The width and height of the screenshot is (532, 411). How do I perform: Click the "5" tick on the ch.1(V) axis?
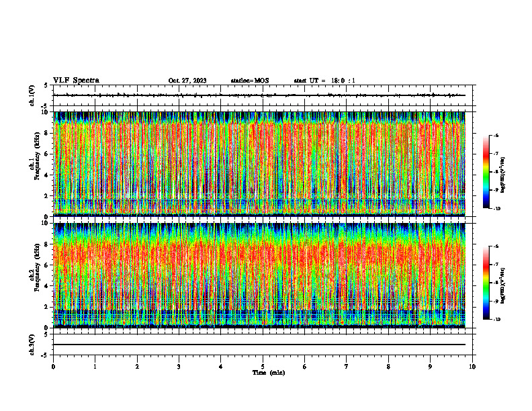[x=46, y=85]
